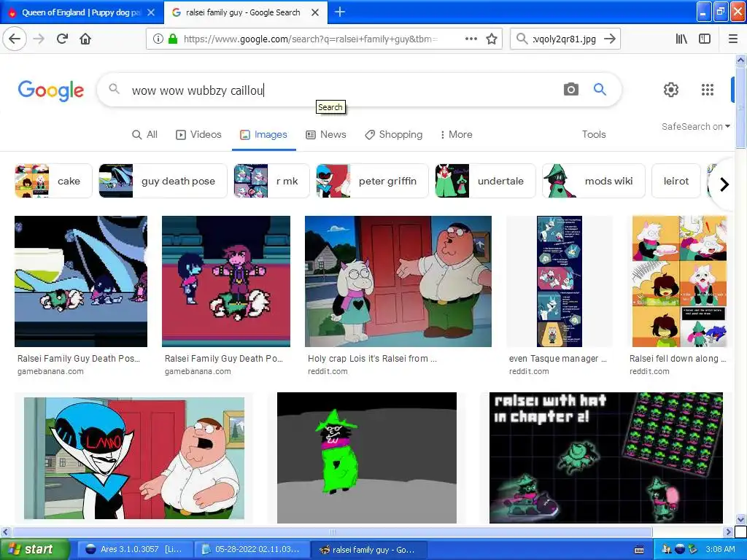Open the Ralsei fell down comic thumbnail
747x560 pixels.
point(679,281)
